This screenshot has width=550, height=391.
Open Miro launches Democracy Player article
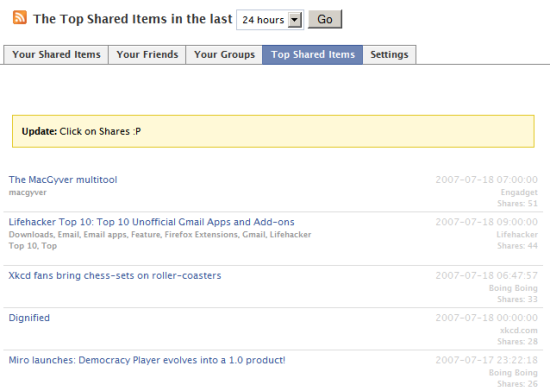click(147, 360)
